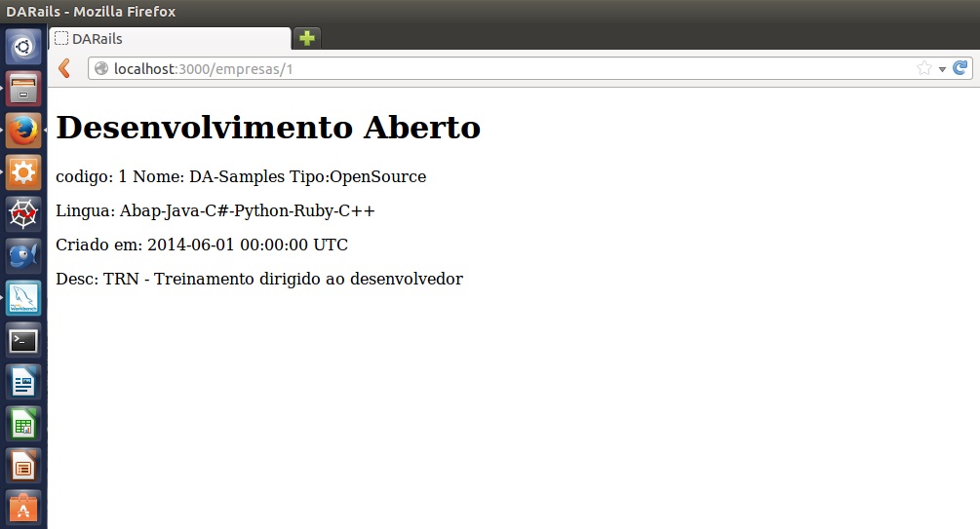Image resolution: width=980 pixels, height=529 pixels.
Task: Launch the blue fish application icon
Action: 23,255
